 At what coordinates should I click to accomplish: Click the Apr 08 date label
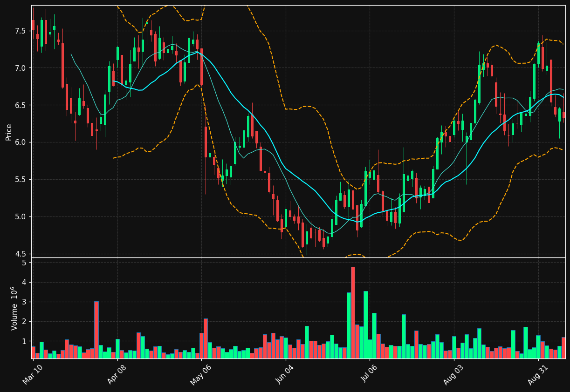117,375
